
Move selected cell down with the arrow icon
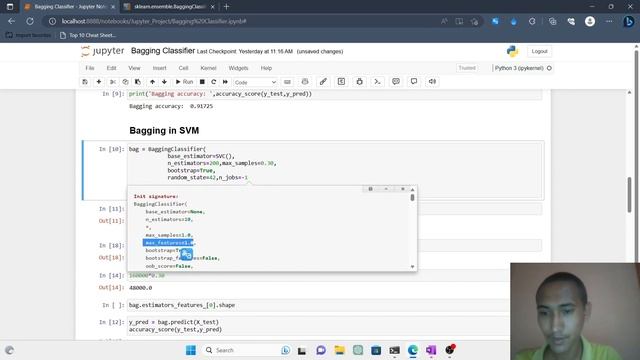coord(164,82)
